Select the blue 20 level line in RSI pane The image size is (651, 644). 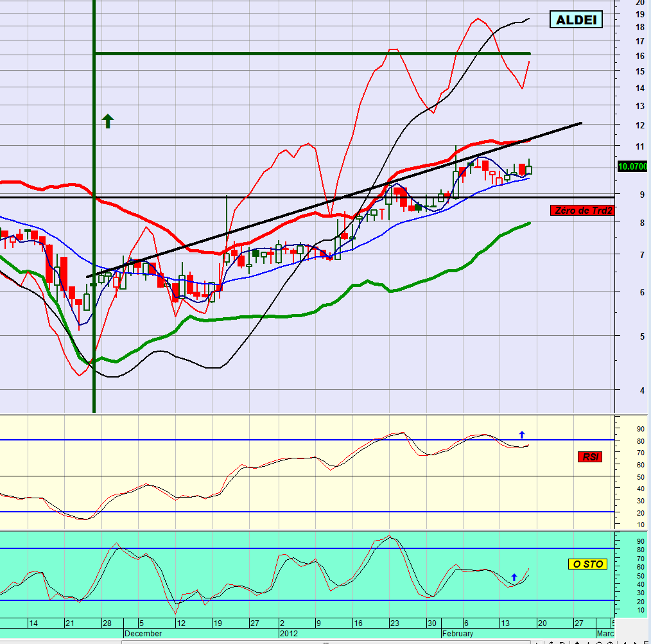pyautogui.click(x=308, y=512)
